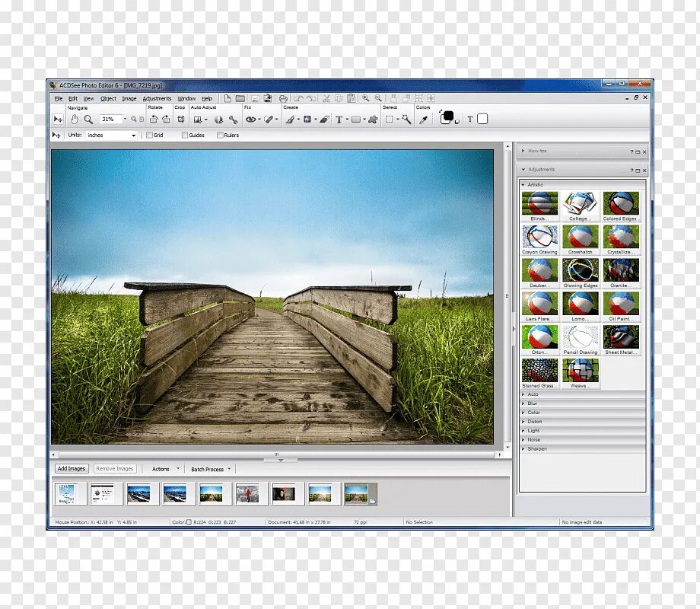Click the Open folder icon
The image size is (700, 609).
pyautogui.click(x=240, y=98)
